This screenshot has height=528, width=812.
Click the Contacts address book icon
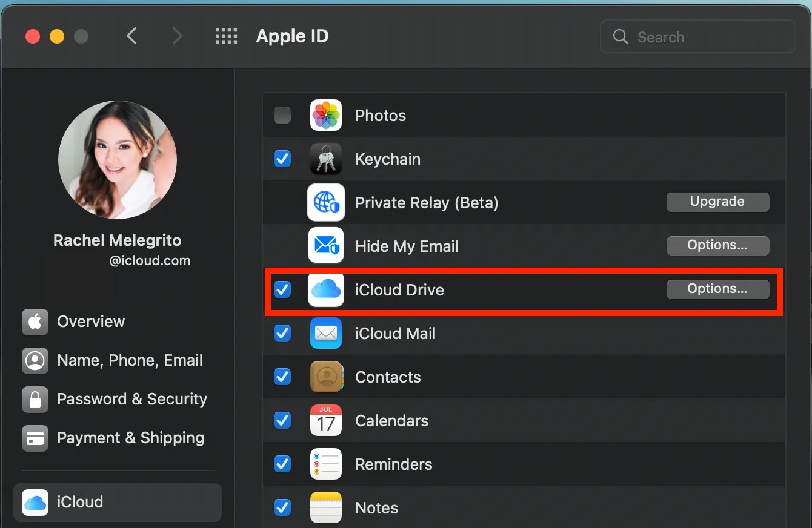click(325, 377)
